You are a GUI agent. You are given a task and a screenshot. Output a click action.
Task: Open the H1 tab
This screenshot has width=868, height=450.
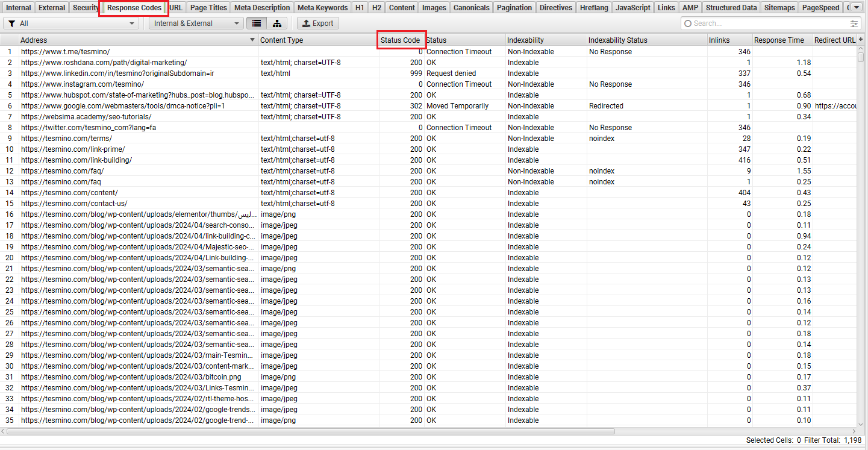point(360,8)
